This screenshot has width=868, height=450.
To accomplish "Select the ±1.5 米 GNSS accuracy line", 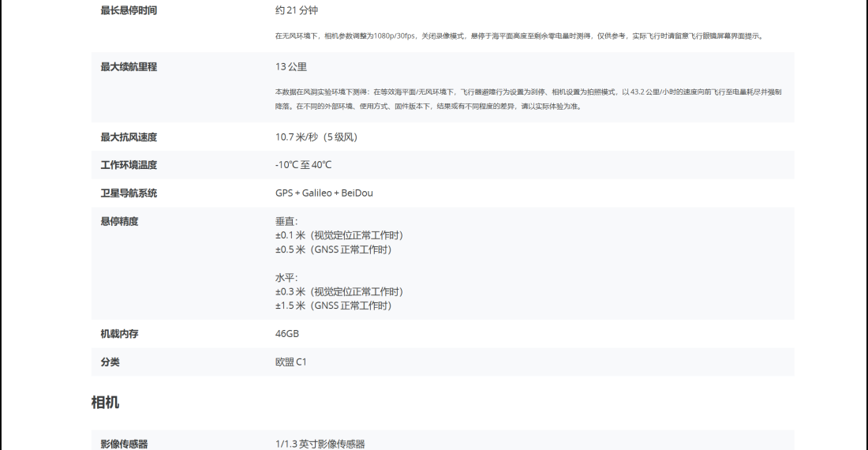I will pyautogui.click(x=333, y=306).
